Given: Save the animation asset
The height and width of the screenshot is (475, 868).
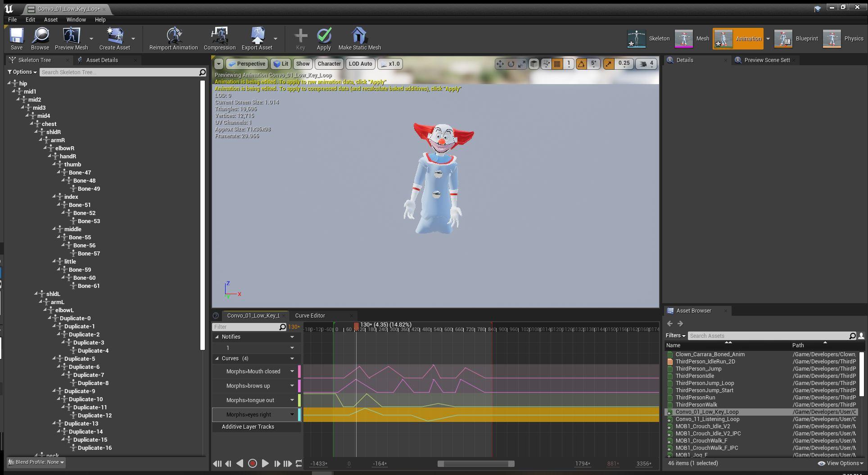Looking at the screenshot, I should 17,39.
